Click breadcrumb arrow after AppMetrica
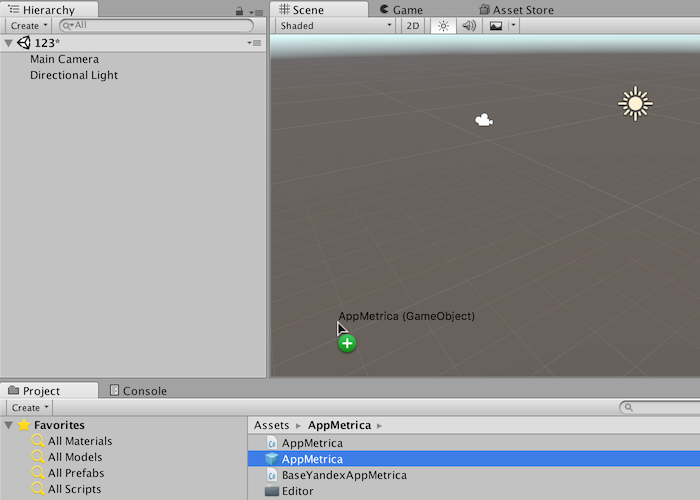This screenshot has width=700, height=500. (379, 425)
